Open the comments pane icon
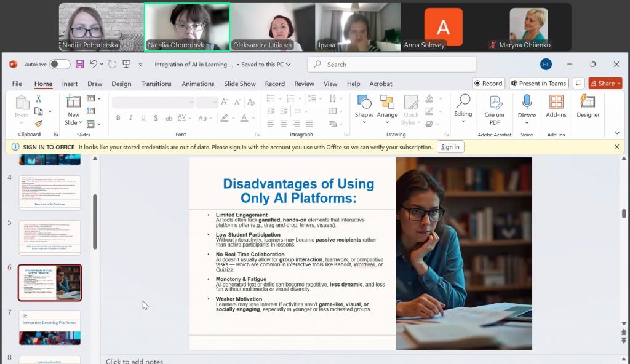The height and width of the screenshot is (364, 630). click(578, 83)
